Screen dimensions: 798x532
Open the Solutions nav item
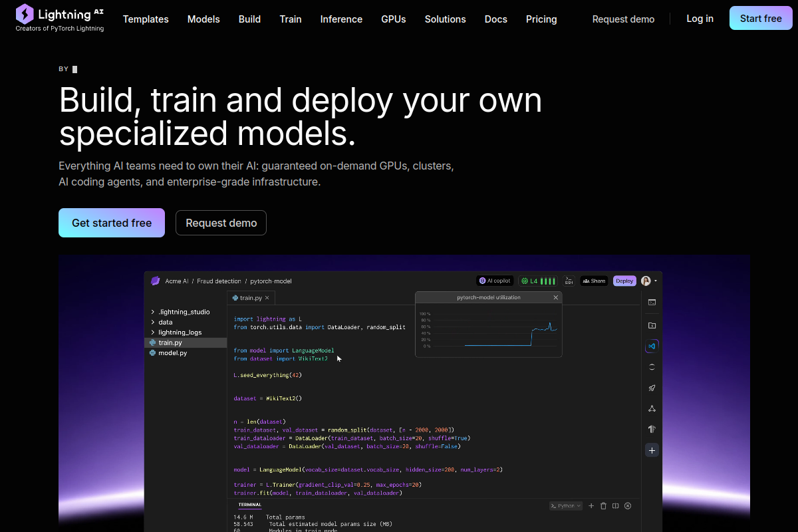click(x=446, y=19)
